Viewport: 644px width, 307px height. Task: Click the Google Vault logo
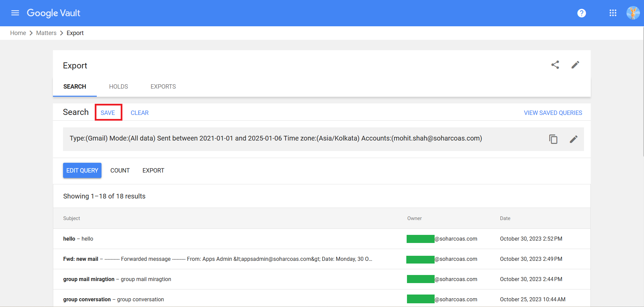click(54, 13)
